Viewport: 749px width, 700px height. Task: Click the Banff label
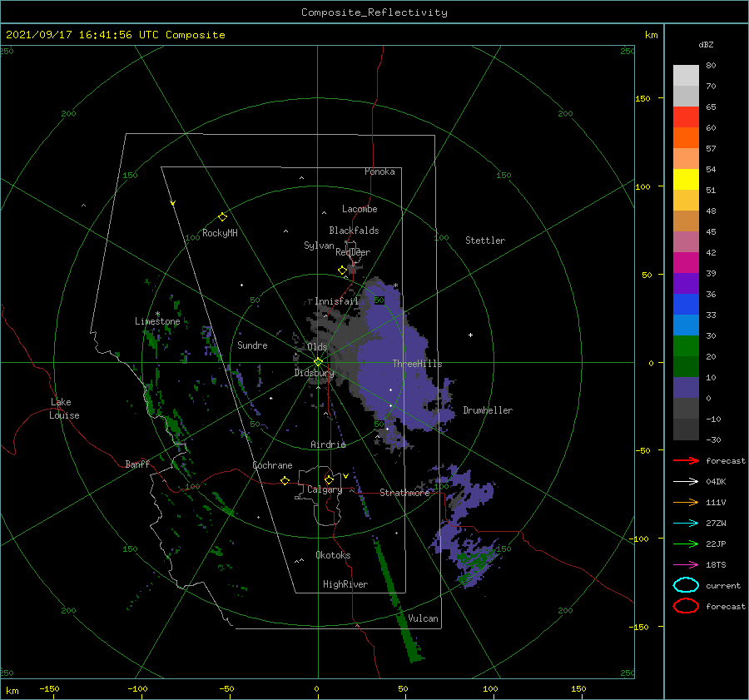pos(137,464)
